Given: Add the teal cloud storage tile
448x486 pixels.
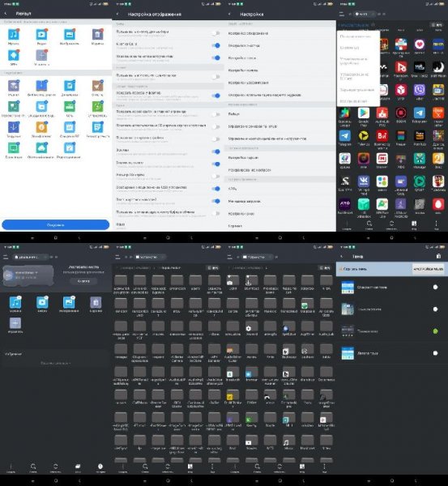Looking at the screenshot, I should pyautogui.click(x=41, y=148).
